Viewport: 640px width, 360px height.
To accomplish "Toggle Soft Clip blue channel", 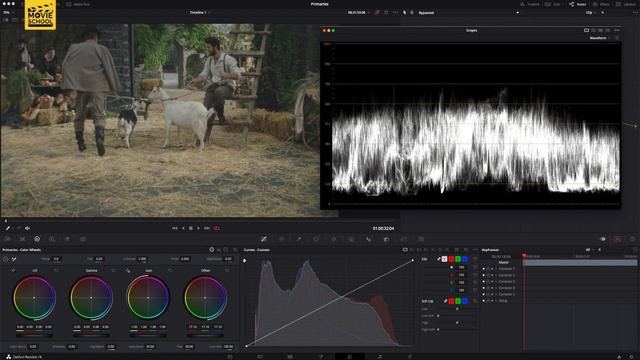I will (x=465, y=301).
